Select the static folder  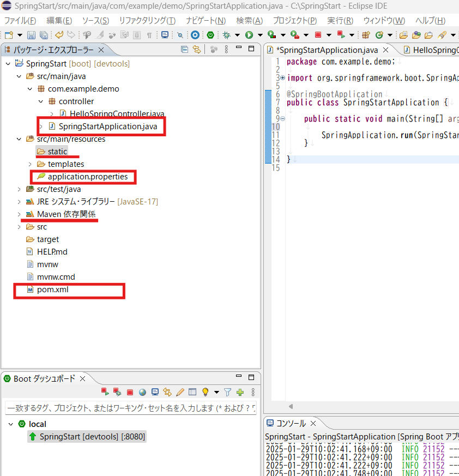click(x=52, y=152)
